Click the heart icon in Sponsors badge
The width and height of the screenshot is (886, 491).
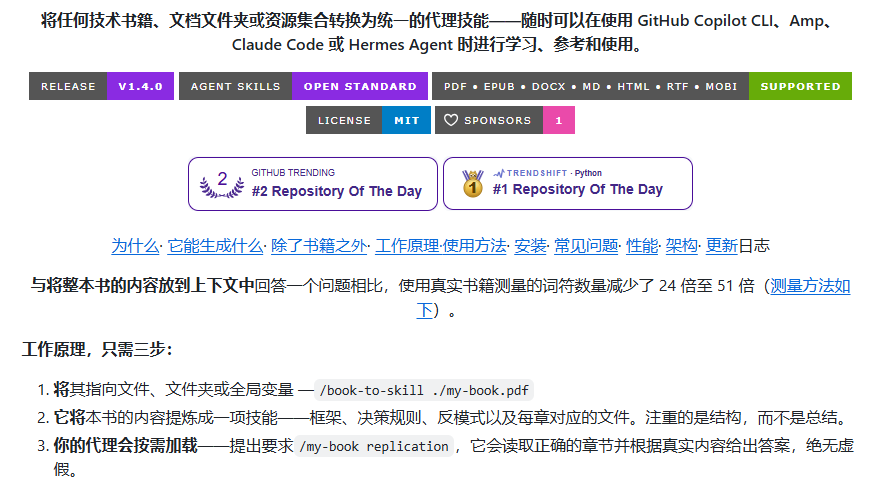[x=451, y=120]
